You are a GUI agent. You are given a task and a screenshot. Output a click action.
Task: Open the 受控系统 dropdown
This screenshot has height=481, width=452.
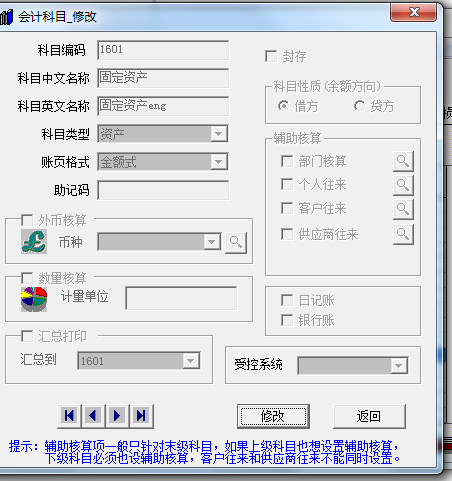click(x=399, y=366)
